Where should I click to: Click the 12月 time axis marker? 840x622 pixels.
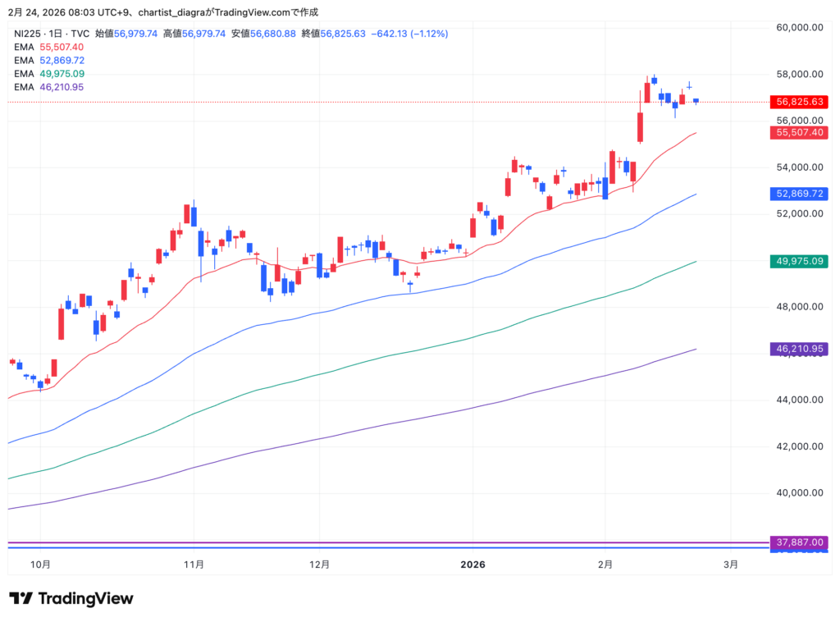coord(320,565)
